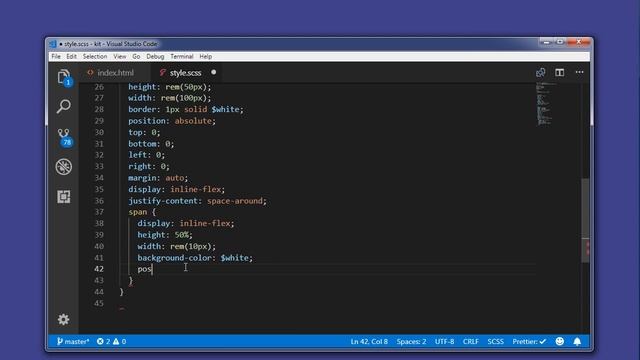Open the Terminal menu

[182, 56]
